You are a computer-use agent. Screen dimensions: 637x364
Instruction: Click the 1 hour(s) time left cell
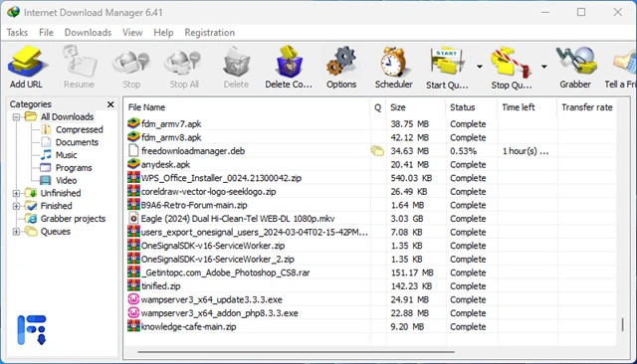[526, 151]
